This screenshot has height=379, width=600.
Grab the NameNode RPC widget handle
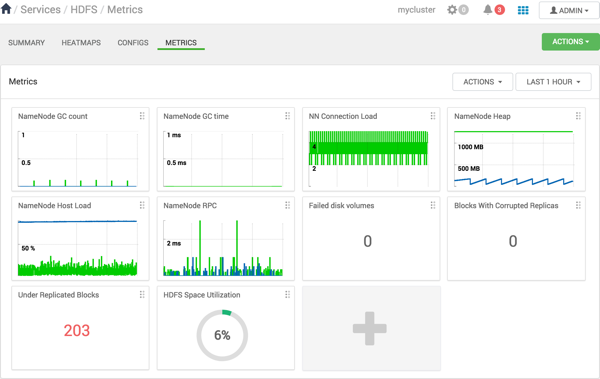pos(287,206)
